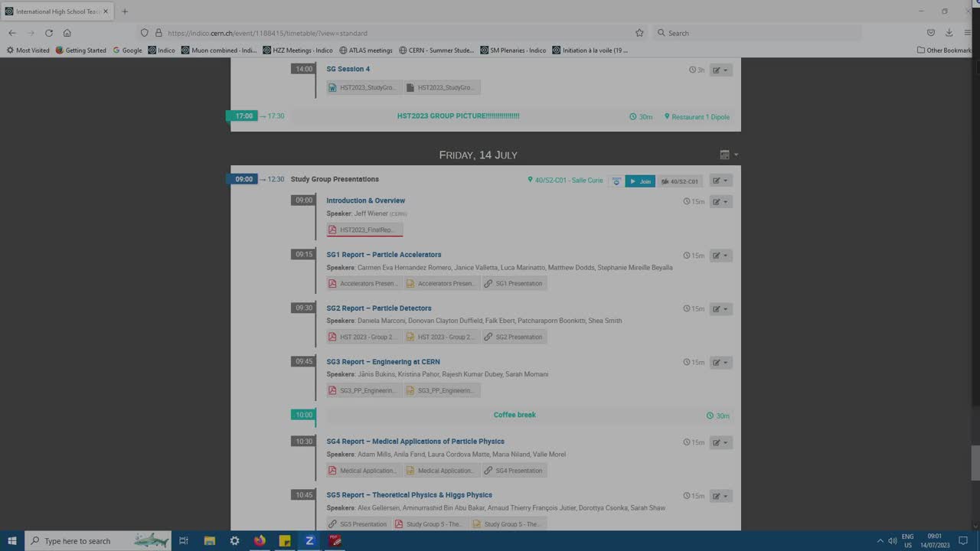Bookmark this page with star icon
The image size is (980, 551).
tap(639, 33)
